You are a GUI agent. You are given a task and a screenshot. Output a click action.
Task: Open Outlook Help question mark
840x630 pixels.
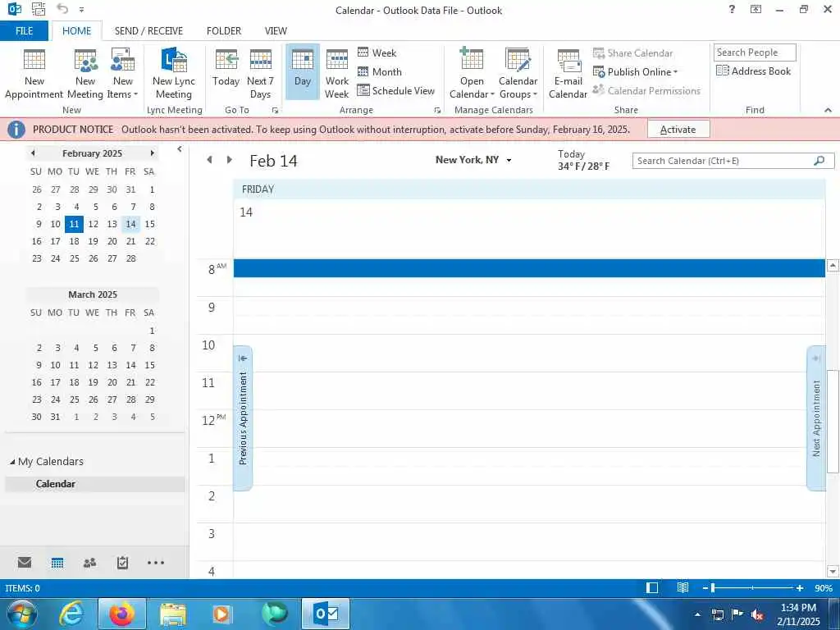[732, 9]
